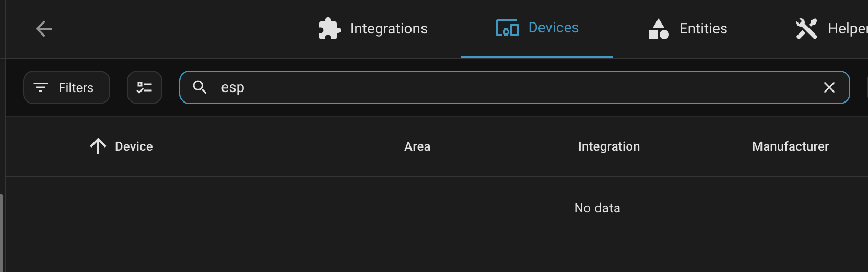Switch to the Integrations tab
Image resolution: width=868 pixels, height=272 pixels.
[389, 29]
